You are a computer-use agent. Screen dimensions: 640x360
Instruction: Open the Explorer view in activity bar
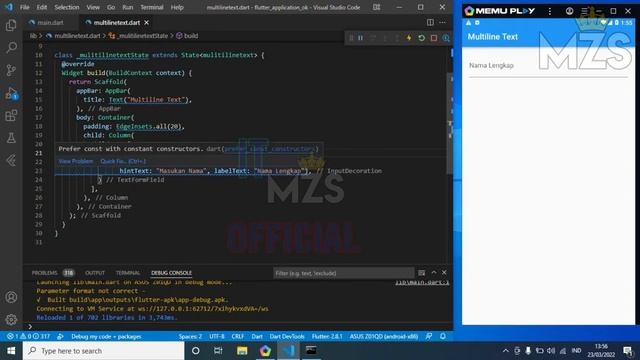click(11, 25)
